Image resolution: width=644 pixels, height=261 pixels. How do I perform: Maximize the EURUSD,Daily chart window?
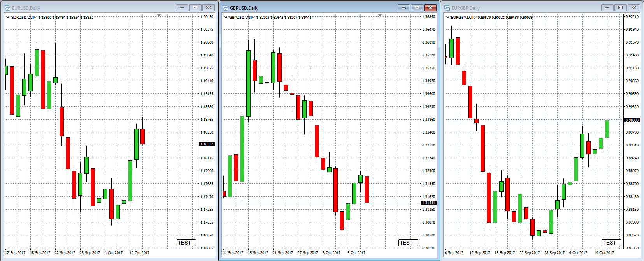195,8
